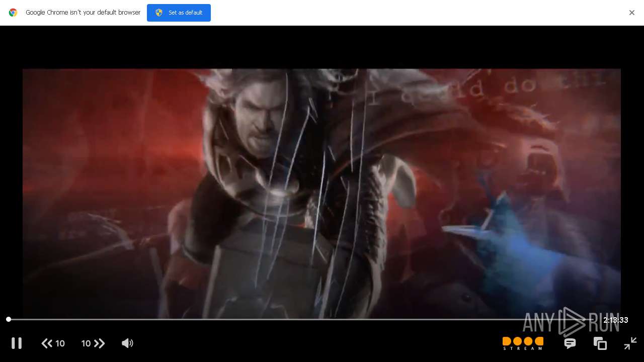The image size is (644, 362).
Task: Open picture-in-picture mode
Action: tap(600, 343)
